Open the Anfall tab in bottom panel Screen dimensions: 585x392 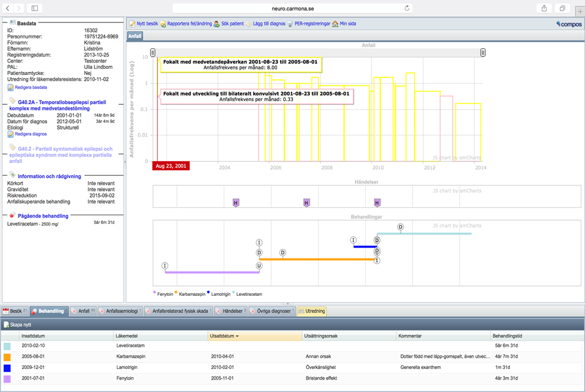coord(83,311)
